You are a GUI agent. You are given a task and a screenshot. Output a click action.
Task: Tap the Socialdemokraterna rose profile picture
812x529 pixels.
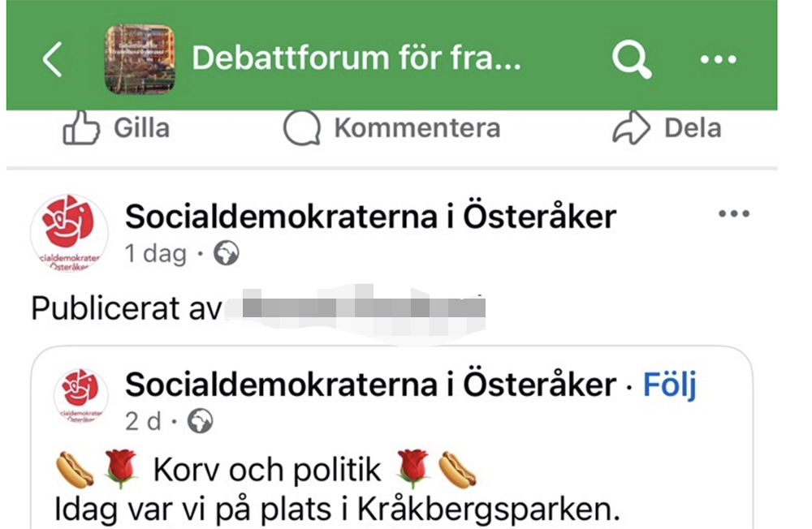pos(69,233)
